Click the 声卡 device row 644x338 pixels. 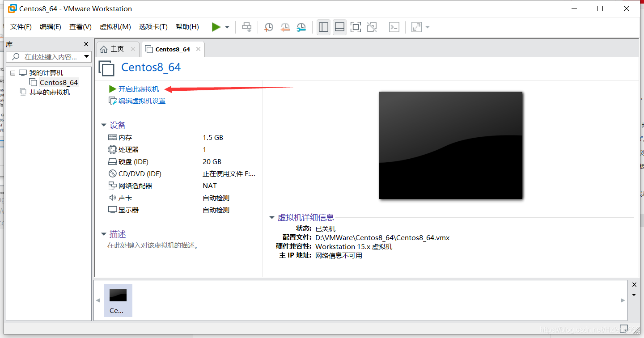click(x=182, y=198)
